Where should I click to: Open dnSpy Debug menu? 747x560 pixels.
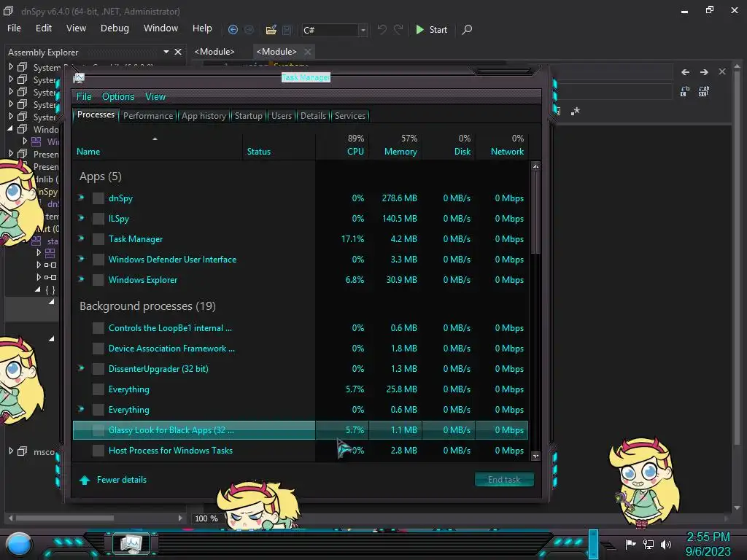click(115, 28)
